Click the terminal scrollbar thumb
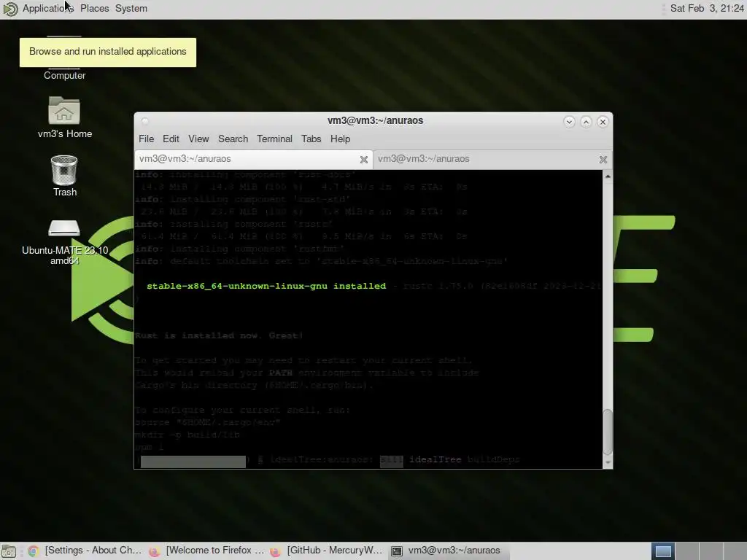Viewport: 747px width, 560px height. click(608, 432)
